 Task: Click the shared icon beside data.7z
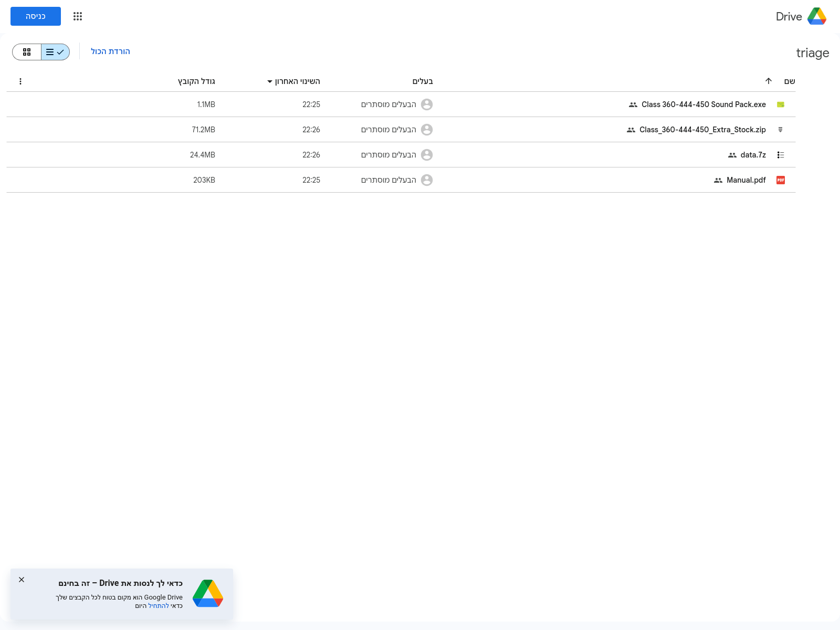point(732,155)
